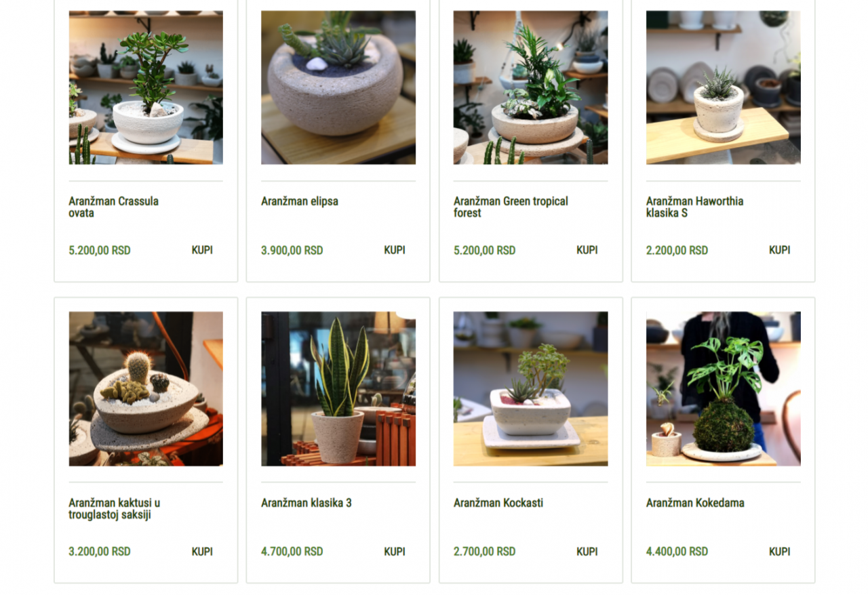Open the Aranžman Crassula ovata title link
Screen dimensions: 868x595
[x=113, y=207]
